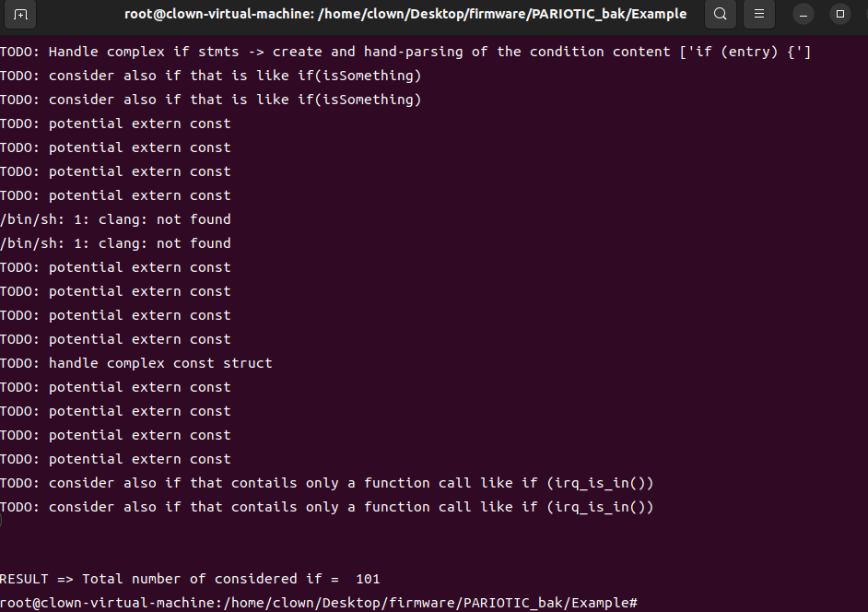Click the second 'clang: not found' line

coord(115,243)
